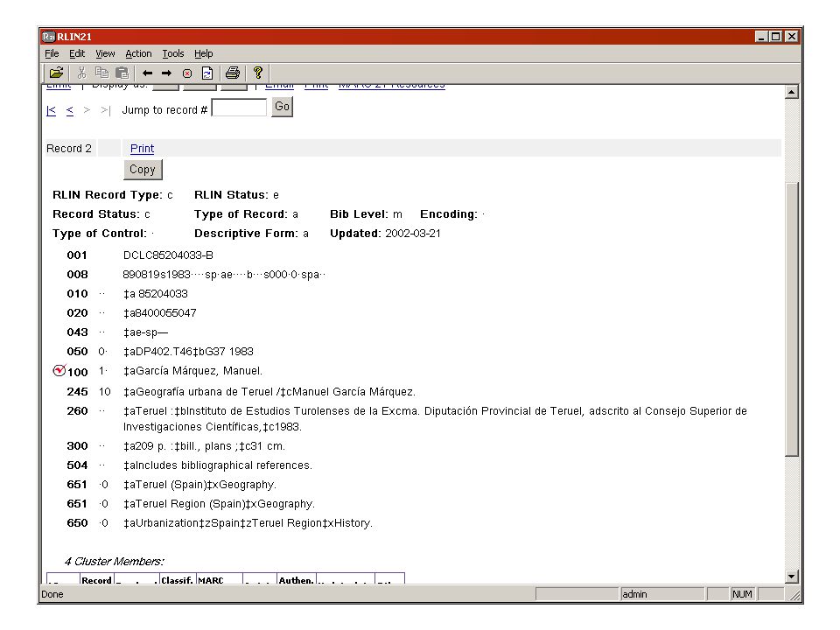Click the 010 field value 85204033
Screen dimensions: 840x630
click(156, 294)
